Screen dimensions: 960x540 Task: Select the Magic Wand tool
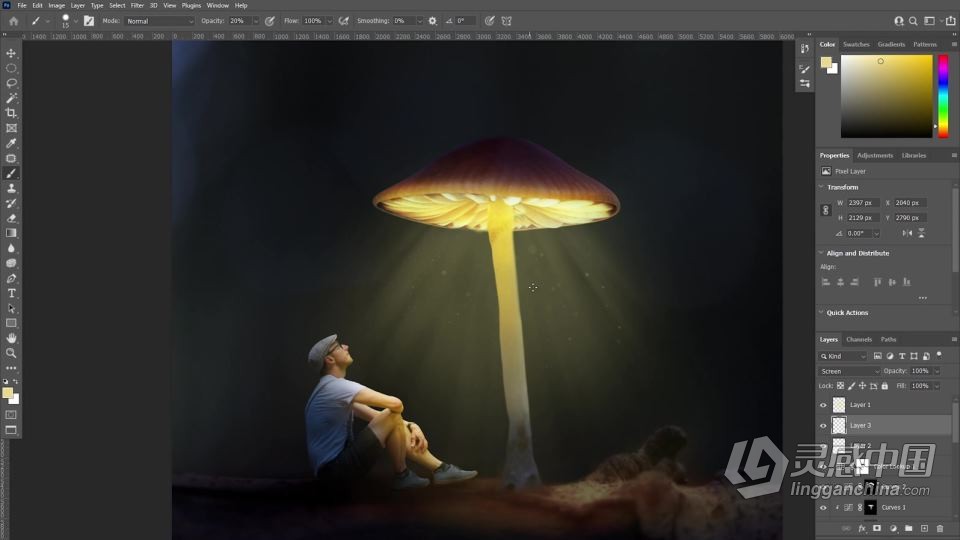[x=11, y=98]
